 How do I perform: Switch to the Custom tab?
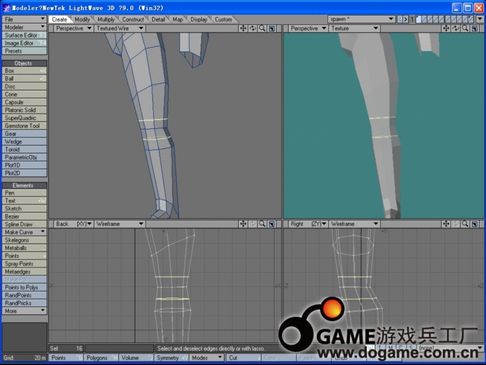click(223, 19)
